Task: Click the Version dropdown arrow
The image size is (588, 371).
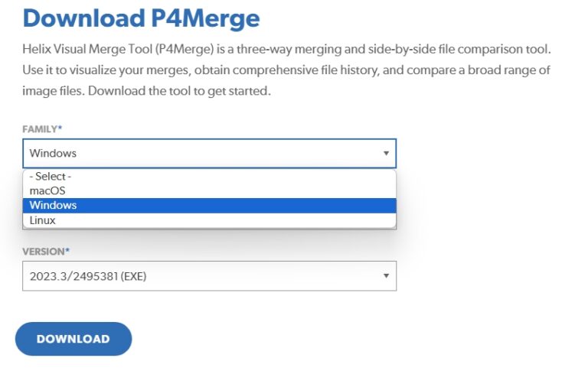Action: 386,276
